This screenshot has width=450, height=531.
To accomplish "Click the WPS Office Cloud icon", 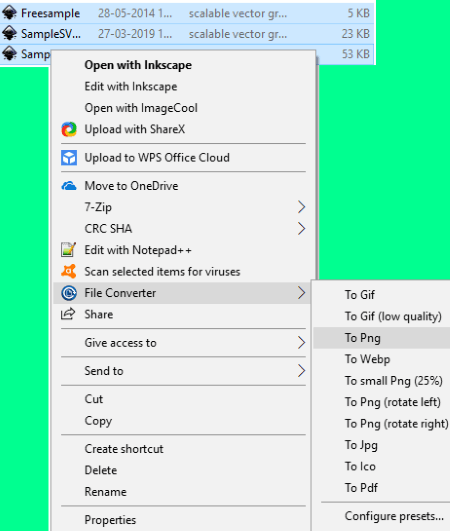I will 69,158.
